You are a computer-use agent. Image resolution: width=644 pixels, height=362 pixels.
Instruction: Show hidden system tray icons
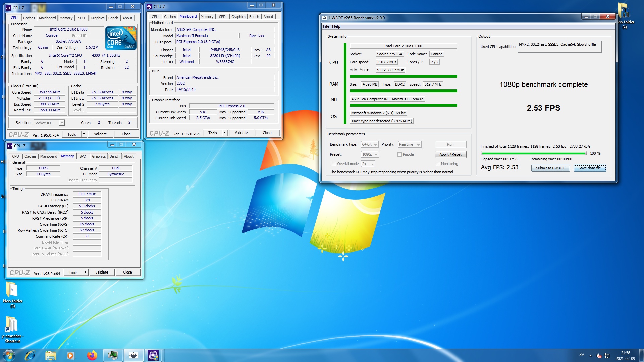591,356
